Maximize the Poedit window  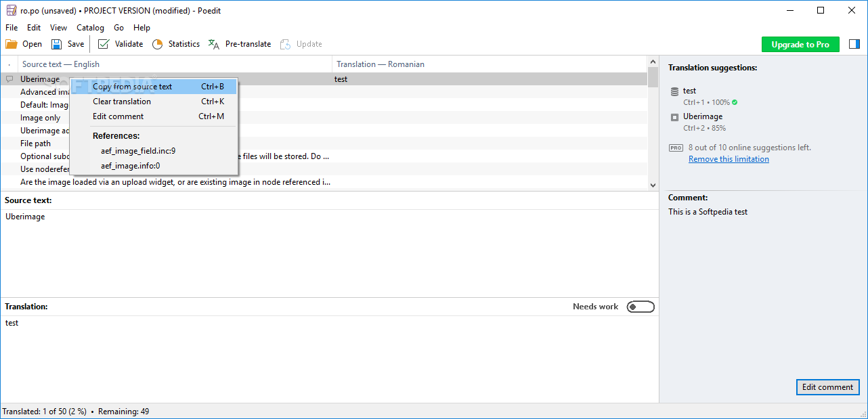click(x=821, y=10)
